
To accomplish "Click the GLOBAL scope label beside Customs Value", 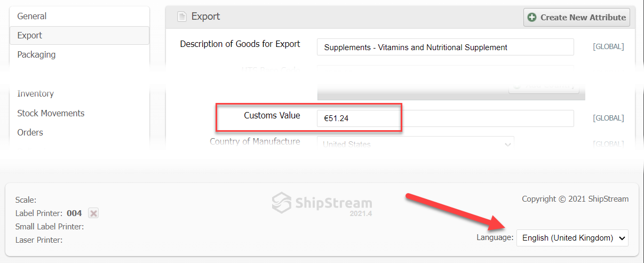I will (608, 118).
